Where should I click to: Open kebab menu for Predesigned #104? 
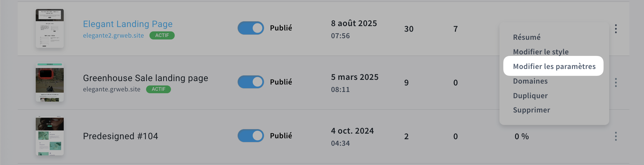tap(615, 136)
